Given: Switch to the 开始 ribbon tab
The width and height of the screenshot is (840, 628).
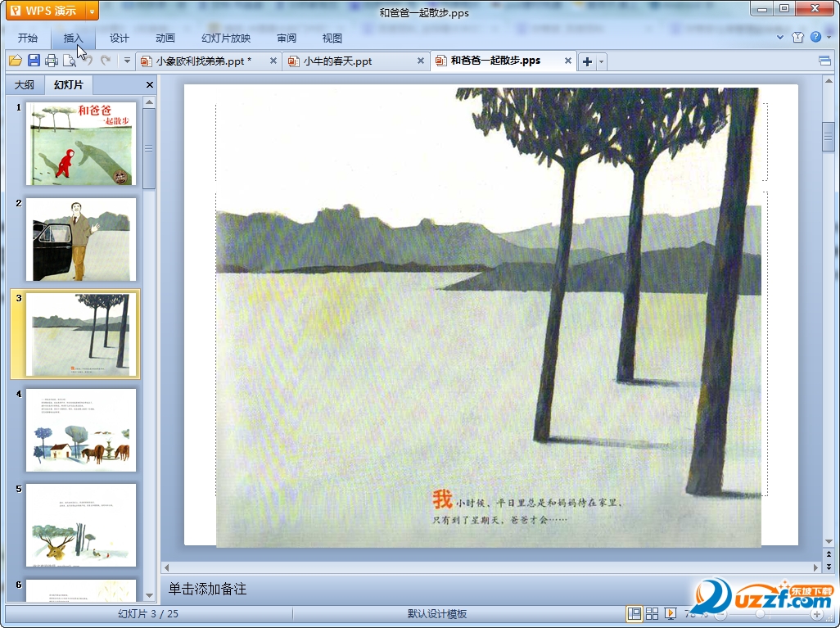Looking at the screenshot, I should pyautogui.click(x=27, y=38).
